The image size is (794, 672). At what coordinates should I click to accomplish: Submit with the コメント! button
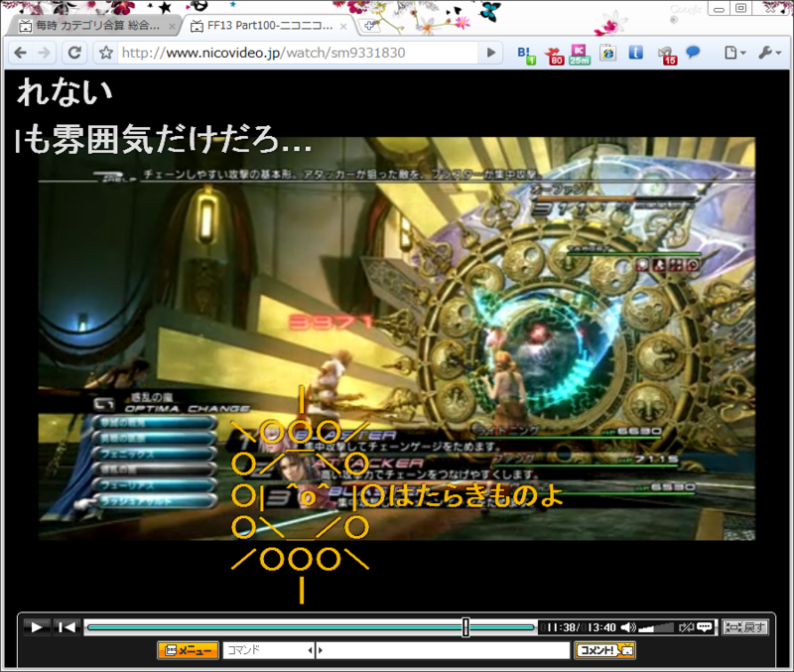point(604,650)
